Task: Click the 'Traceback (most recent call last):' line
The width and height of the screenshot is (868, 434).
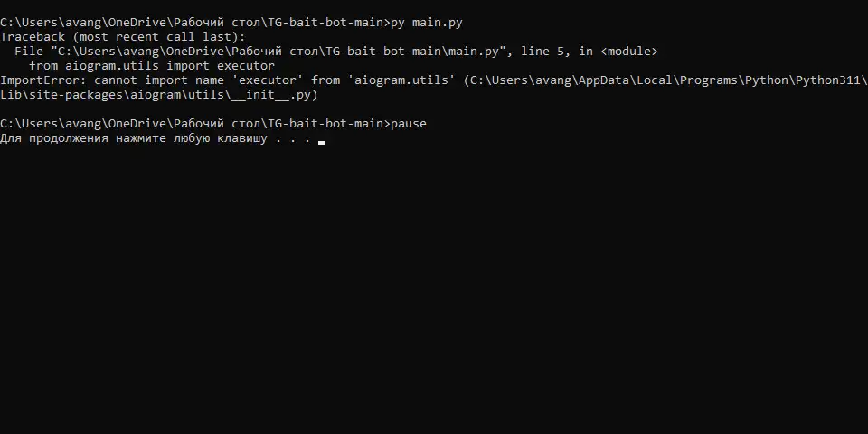Action: 122,37
